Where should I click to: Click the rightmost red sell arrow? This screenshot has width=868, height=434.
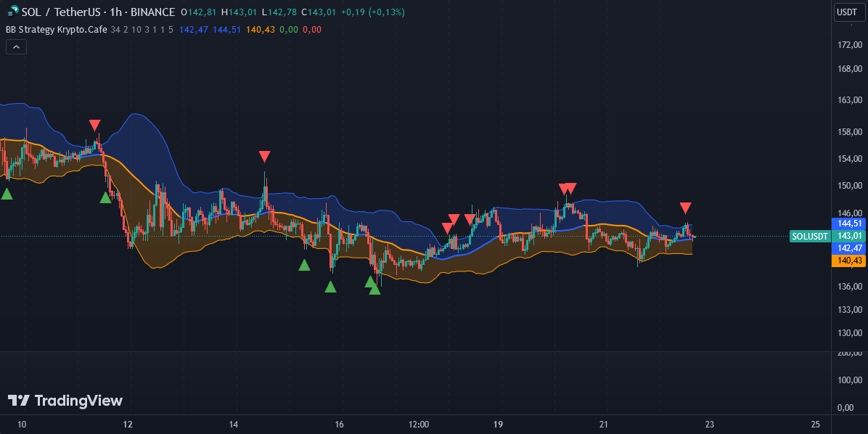point(685,208)
